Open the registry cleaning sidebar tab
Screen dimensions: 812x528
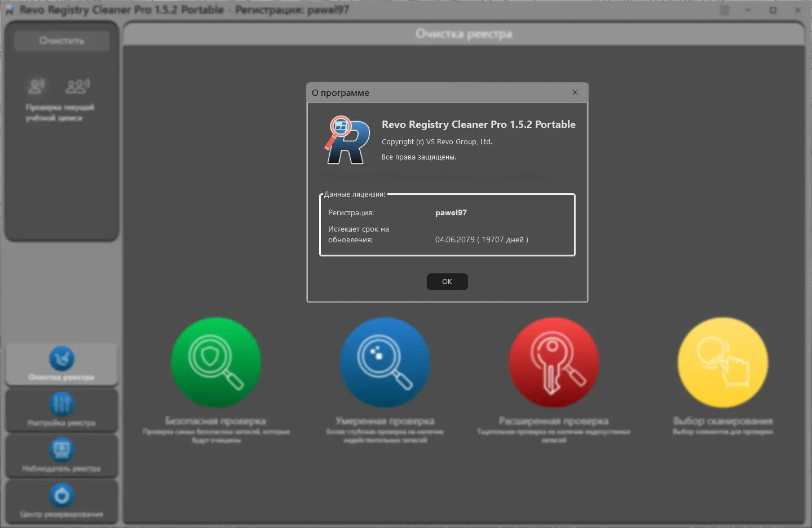[x=62, y=364]
